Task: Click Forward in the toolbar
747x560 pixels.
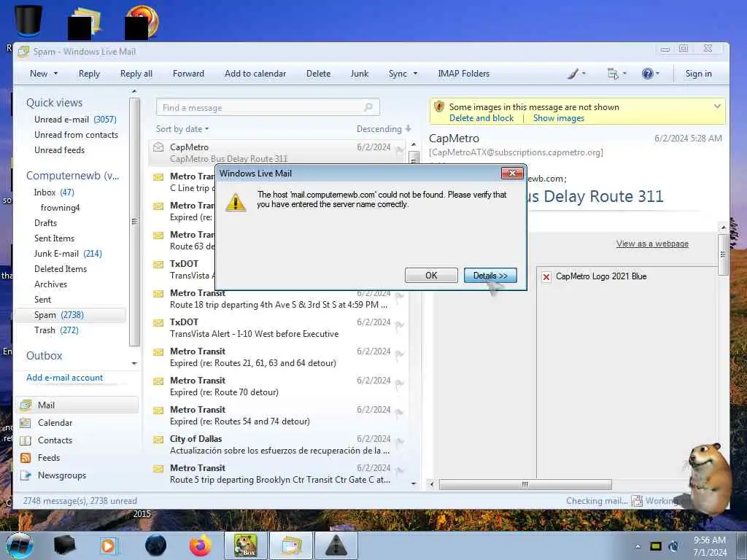Action: [188, 74]
